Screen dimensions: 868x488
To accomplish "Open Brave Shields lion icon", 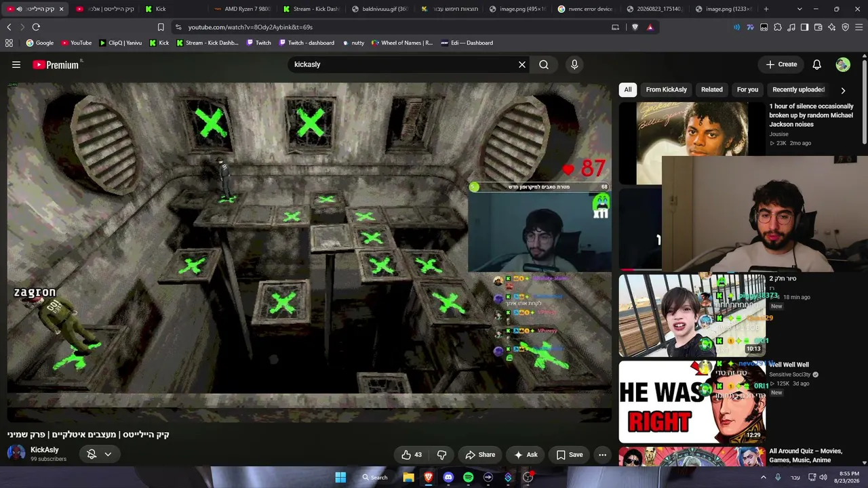I will (x=635, y=27).
